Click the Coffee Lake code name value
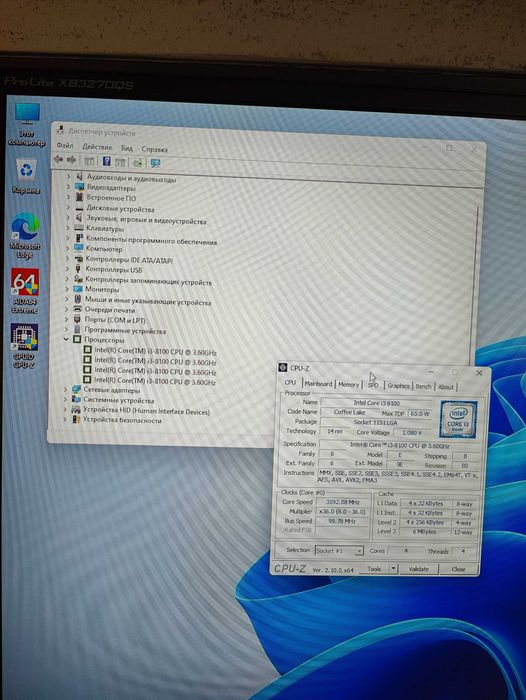 (350, 412)
